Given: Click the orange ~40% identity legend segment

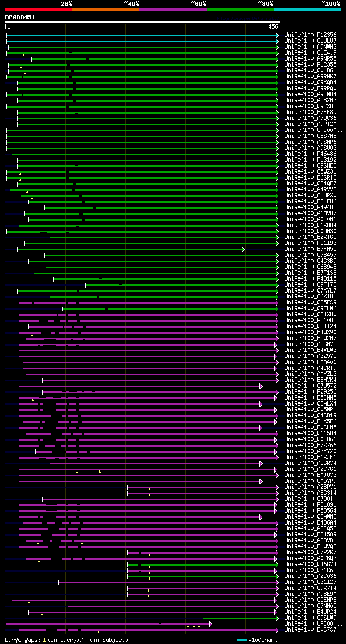Looking at the screenshot, I should (x=106, y=9).
